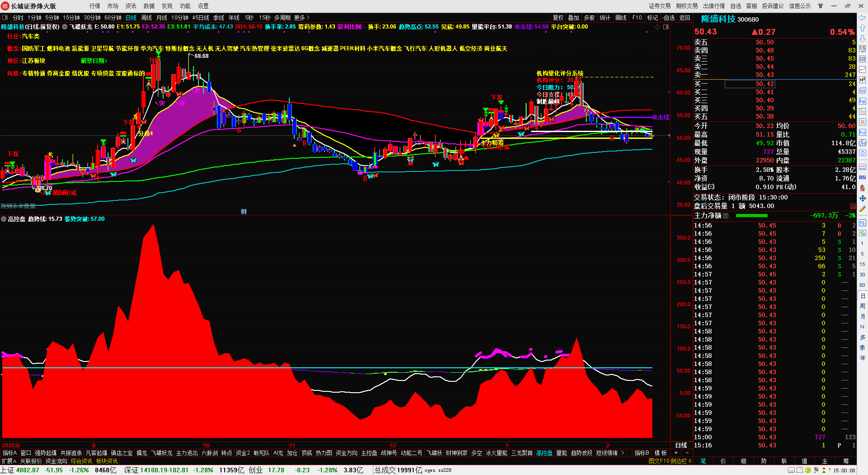Collapse the sidebar with 侧边栏 button
Image resolution: width=868 pixels, height=475 pixels.
(681, 461)
